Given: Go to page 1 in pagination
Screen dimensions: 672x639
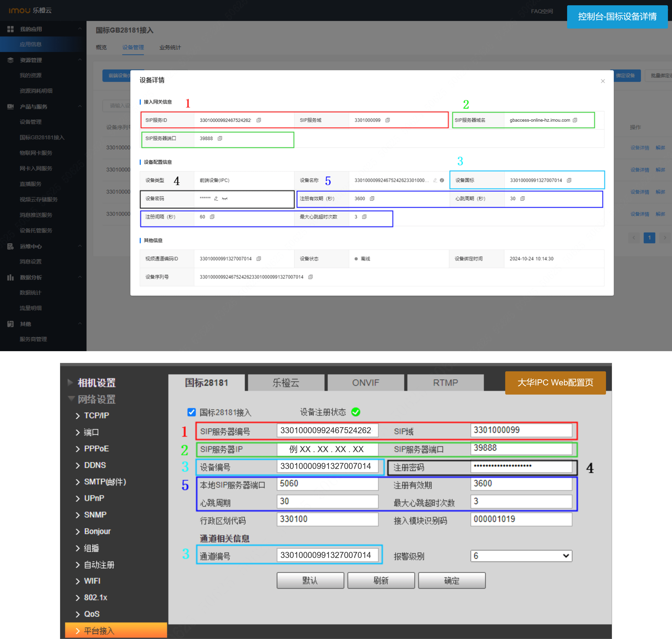Looking at the screenshot, I should point(649,237).
